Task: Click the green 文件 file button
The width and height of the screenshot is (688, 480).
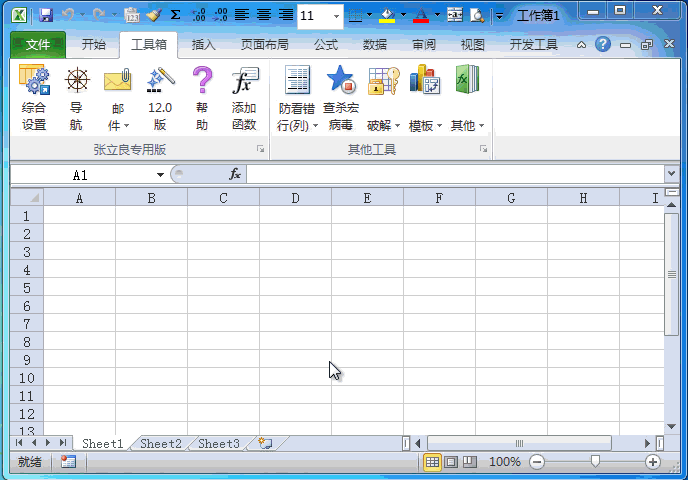Action: click(37, 45)
